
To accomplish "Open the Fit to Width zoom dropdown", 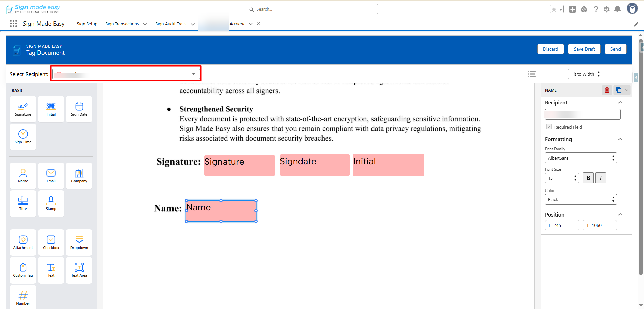I will click(x=585, y=74).
